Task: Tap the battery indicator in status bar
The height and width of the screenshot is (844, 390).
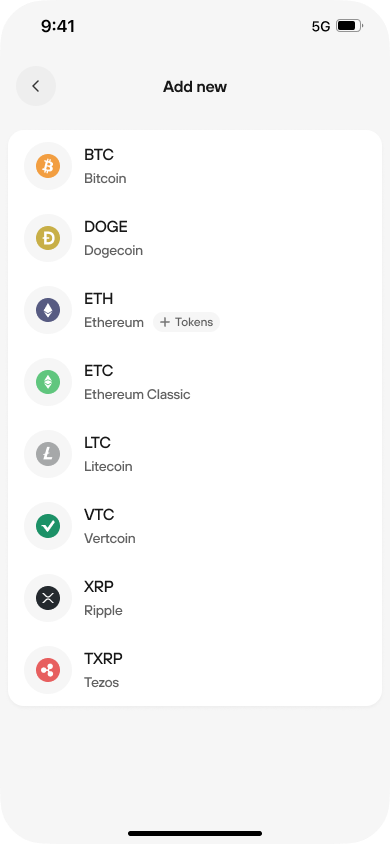Action: 350,26
